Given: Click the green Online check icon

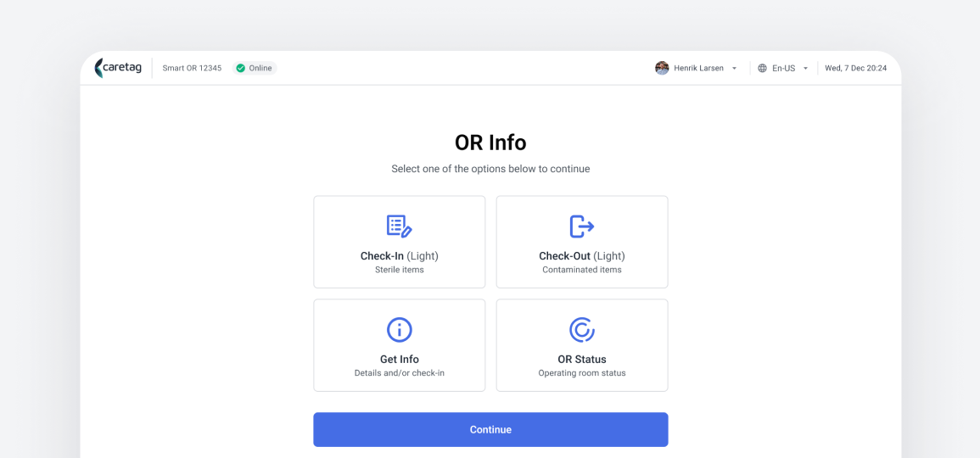Looking at the screenshot, I should click(241, 68).
